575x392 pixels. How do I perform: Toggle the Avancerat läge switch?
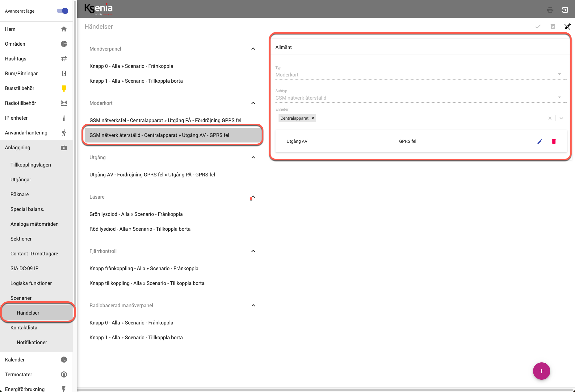click(x=62, y=11)
